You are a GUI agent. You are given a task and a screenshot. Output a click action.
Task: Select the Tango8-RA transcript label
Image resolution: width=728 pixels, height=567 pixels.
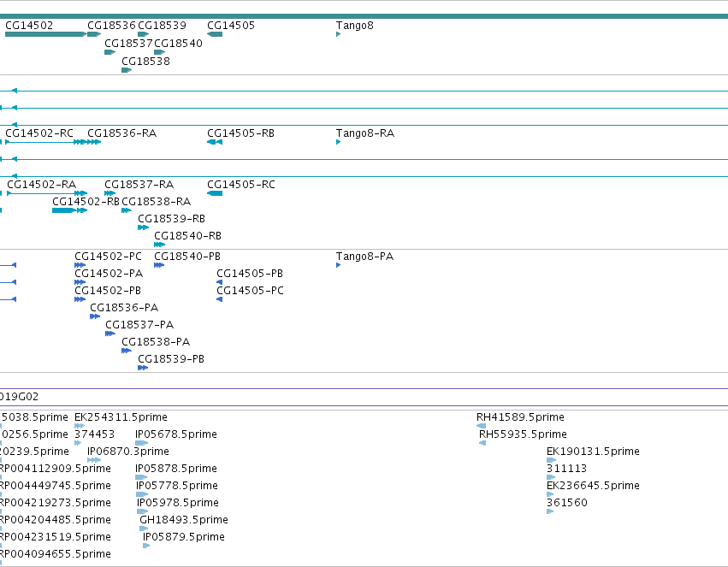point(365,133)
